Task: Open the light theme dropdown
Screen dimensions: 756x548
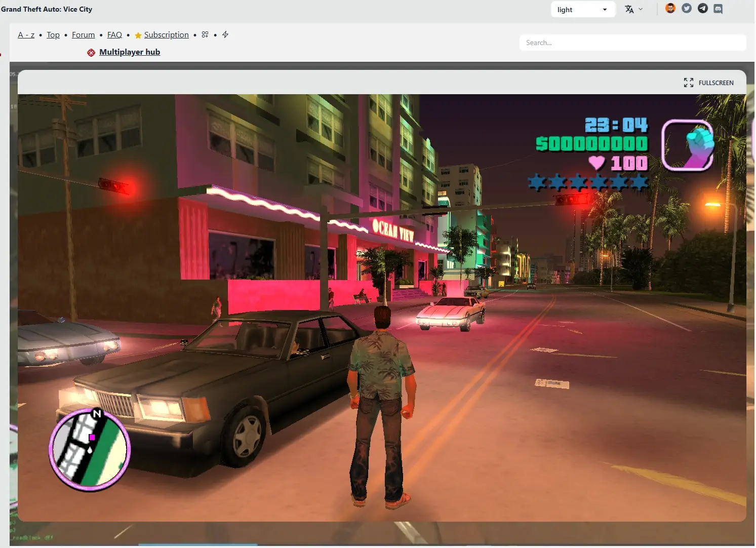Action: point(582,10)
